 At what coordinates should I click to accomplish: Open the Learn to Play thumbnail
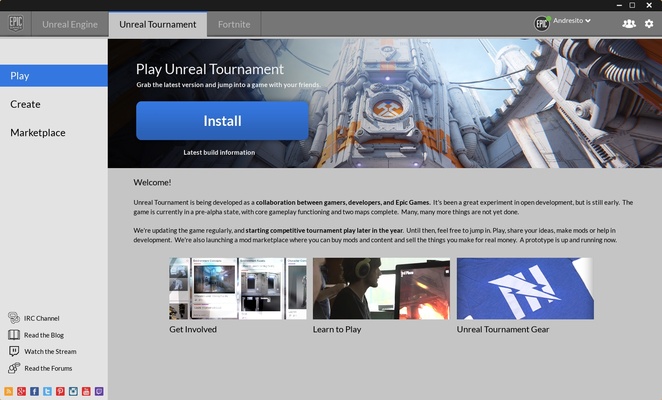[x=381, y=288]
